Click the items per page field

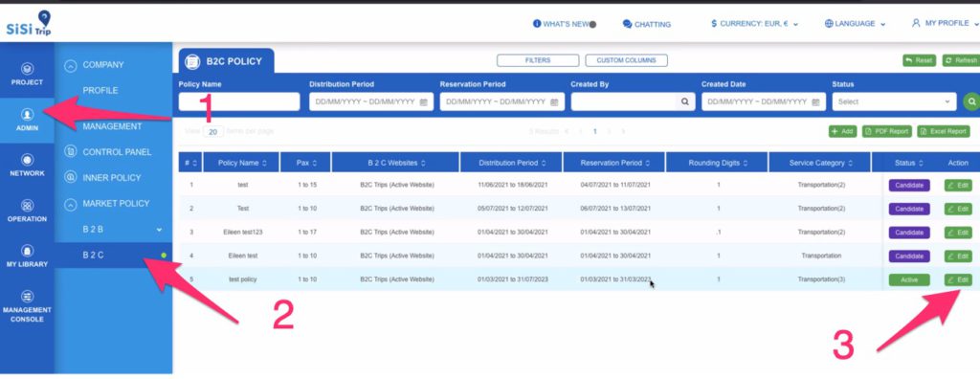[x=212, y=132]
